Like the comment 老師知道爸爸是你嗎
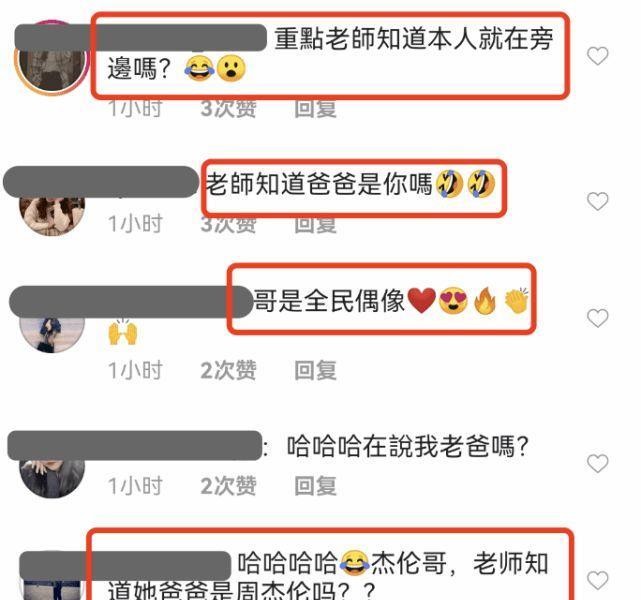Image resolution: width=641 pixels, height=600 pixels. 598,201
